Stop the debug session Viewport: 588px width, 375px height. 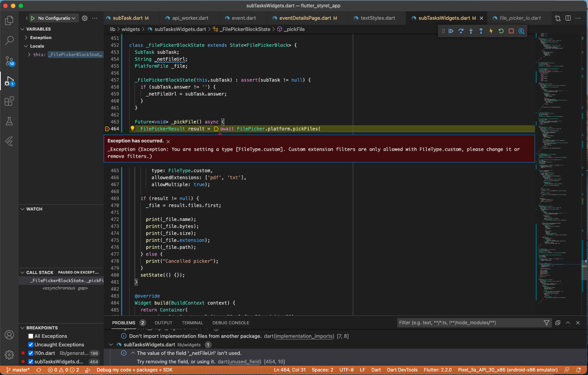511,31
